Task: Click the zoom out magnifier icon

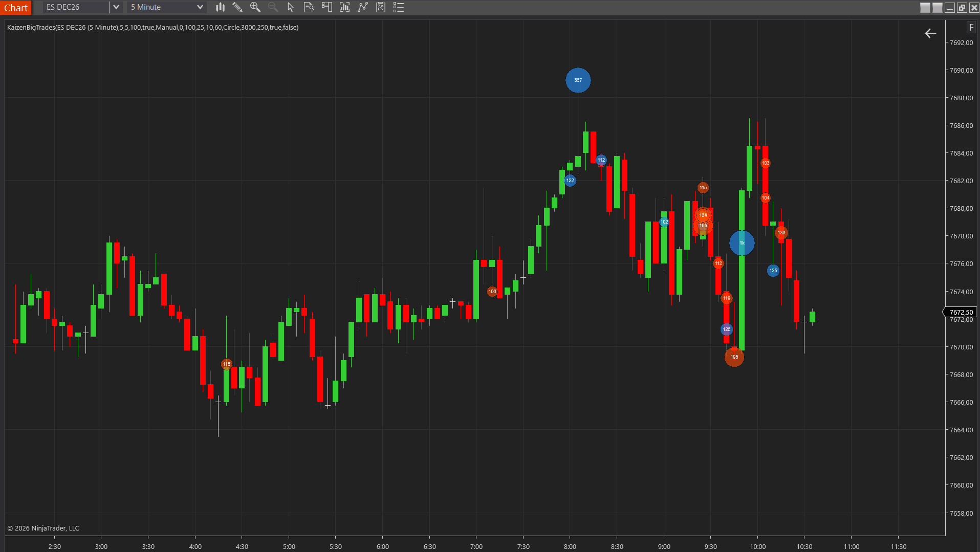Action: click(x=273, y=7)
